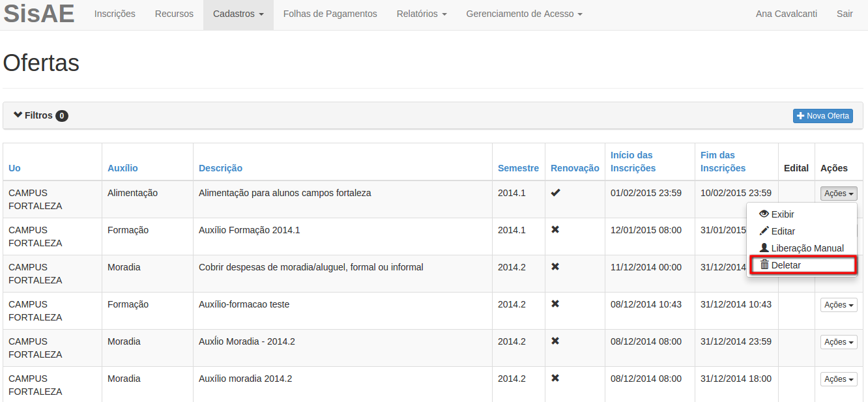
Task: Choose Exibir from the actions menu
Action: tap(802, 214)
